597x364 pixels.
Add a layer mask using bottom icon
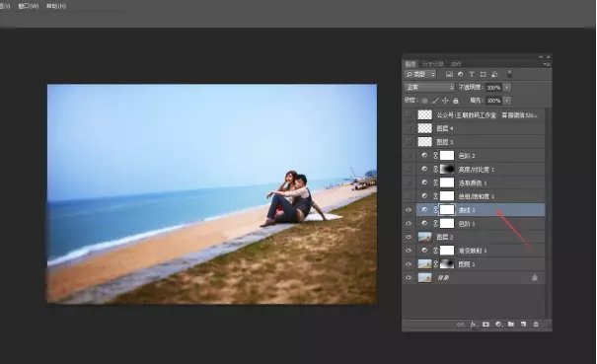coord(485,325)
